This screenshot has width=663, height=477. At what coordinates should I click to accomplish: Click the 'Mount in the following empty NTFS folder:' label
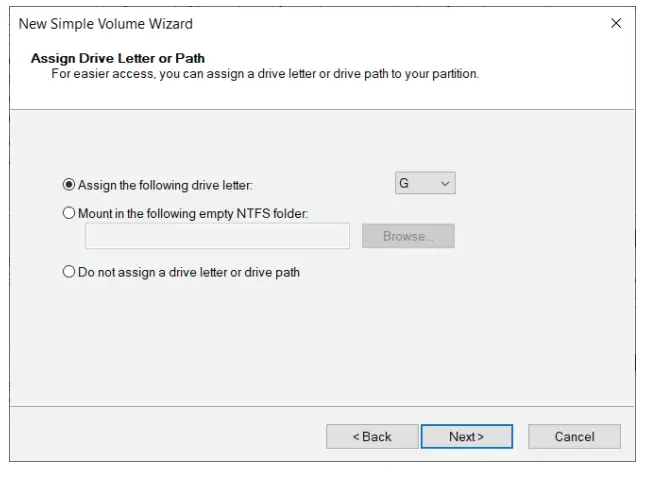click(x=193, y=213)
